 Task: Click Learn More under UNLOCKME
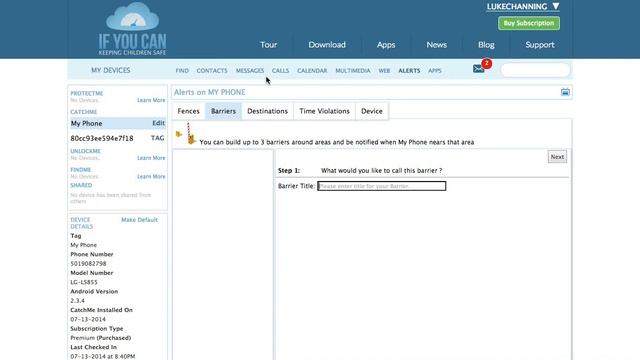[151, 158]
